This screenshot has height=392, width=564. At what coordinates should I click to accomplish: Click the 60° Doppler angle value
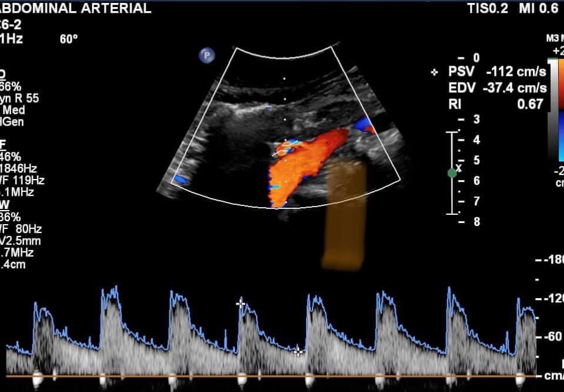(69, 39)
